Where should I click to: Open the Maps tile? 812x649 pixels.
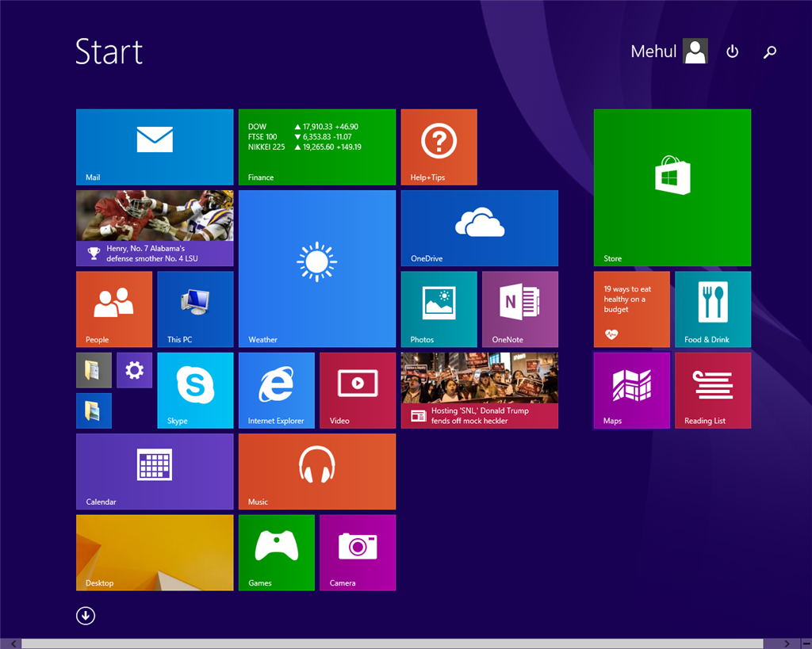point(632,391)
